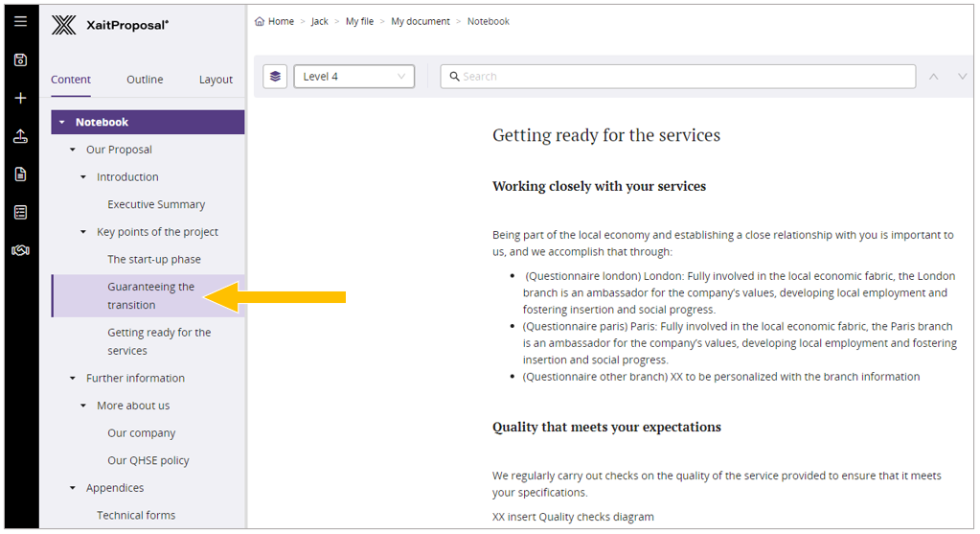Select Our QHSE policy section
Screen dimensions: 980x534
pyautogui.click(x=148, y=461)
